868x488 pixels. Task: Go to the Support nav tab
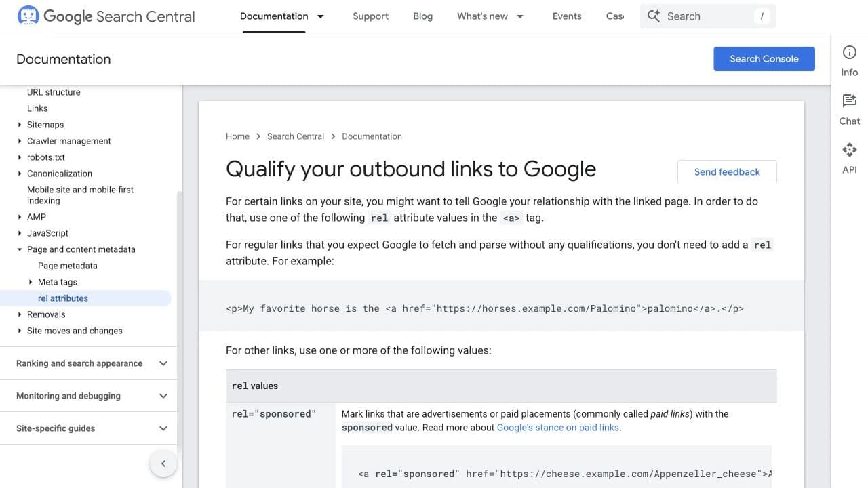tap(370, 16)
